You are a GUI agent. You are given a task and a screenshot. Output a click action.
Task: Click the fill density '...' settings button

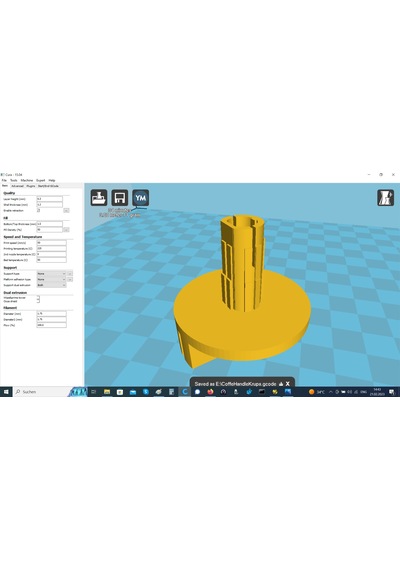[66, 229]
